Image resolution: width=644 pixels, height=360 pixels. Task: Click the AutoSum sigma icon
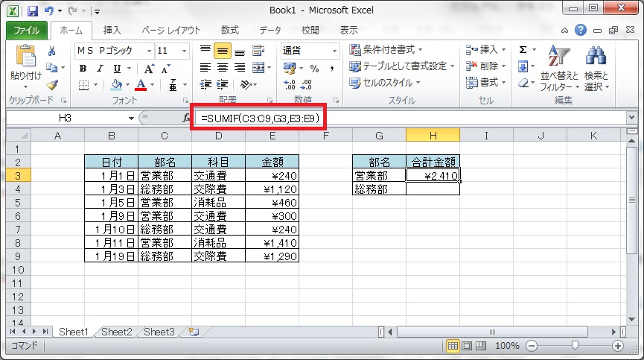click(523, 50)
